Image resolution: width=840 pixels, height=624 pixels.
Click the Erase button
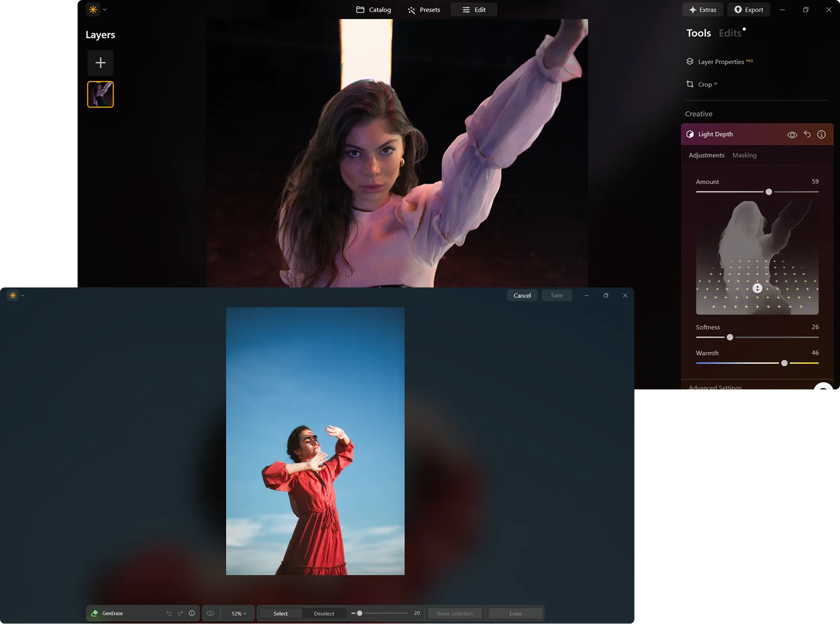516,613
